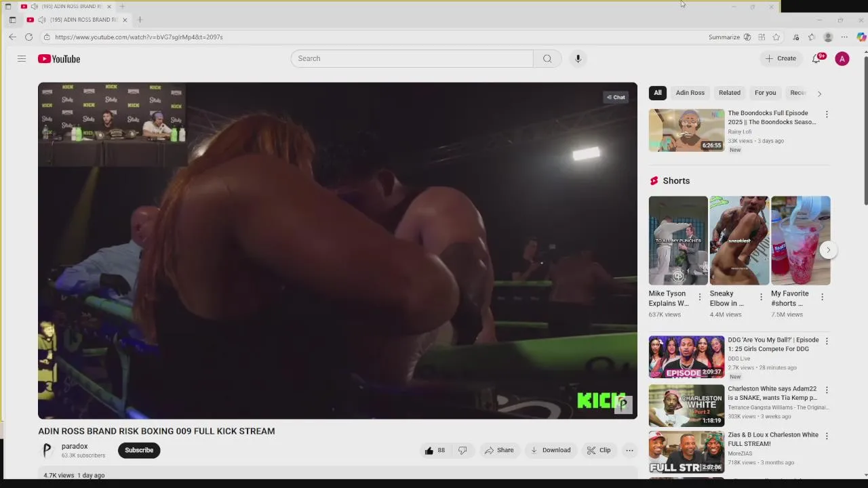The width and height of the screenshot is (868, 488).
Task: Select the Related filter chip
Action: point(730,93)
